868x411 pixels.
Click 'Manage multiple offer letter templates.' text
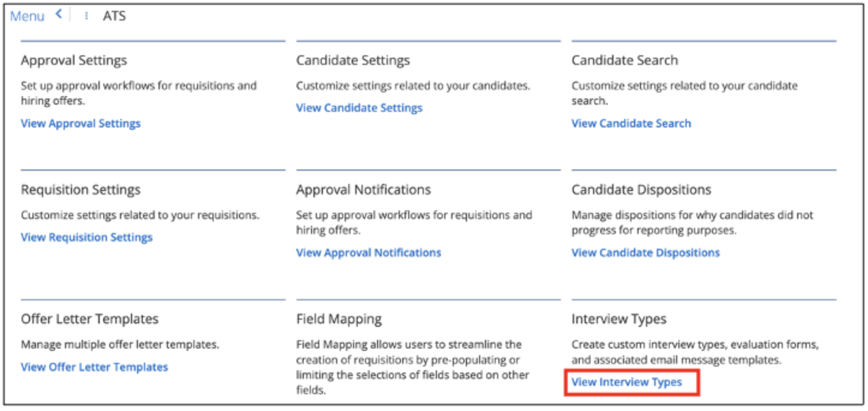coord(120,345)
